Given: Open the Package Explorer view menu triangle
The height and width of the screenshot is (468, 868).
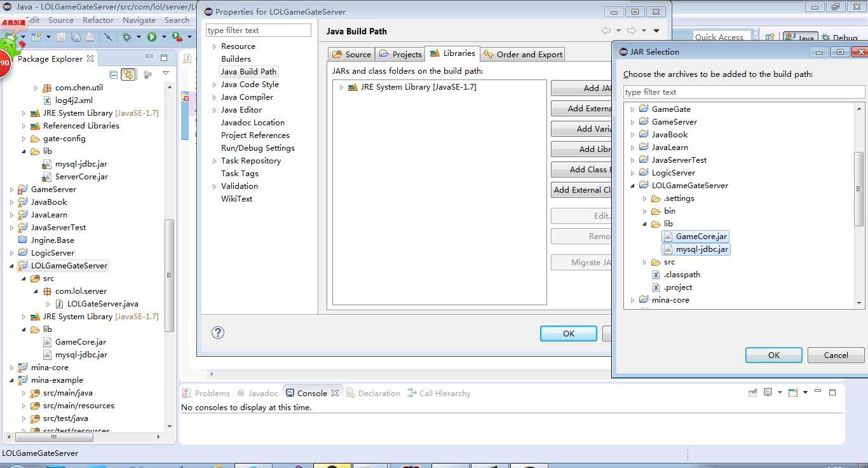Looking at the screenshot, I should [x=166, y=73].
